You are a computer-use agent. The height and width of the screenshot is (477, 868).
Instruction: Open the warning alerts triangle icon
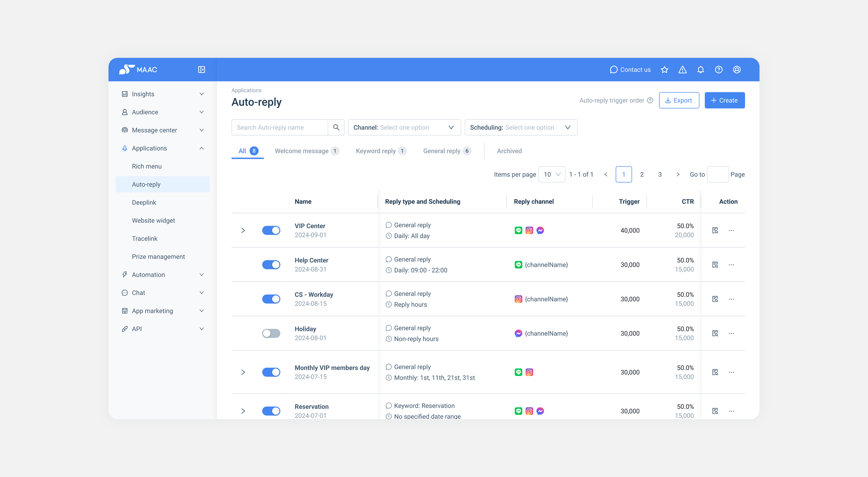pyautogui.click(x=682, y=70)
